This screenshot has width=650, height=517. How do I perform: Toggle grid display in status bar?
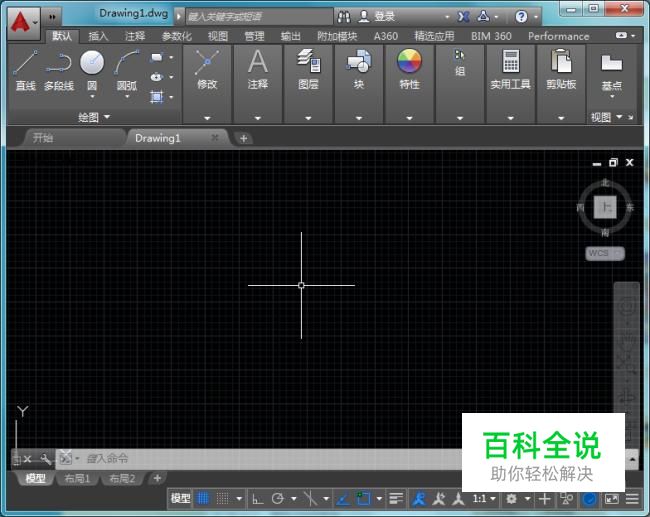(203, 498)
